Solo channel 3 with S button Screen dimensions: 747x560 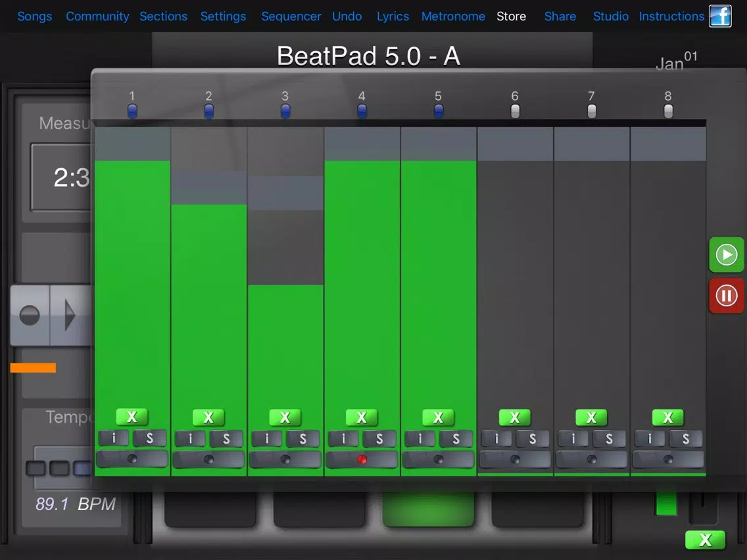(302, 438)
